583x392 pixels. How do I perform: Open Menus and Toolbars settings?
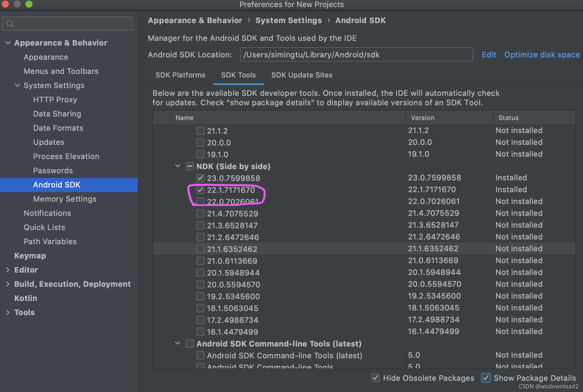(61, 71)
